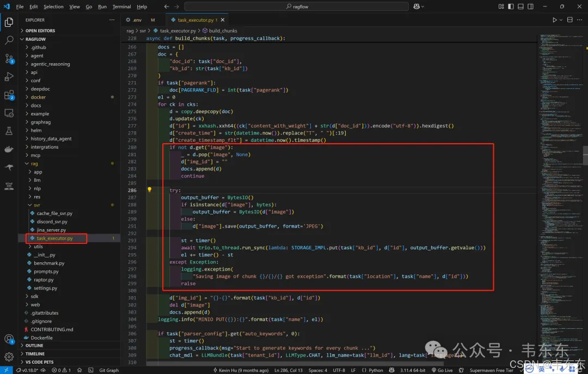
Task: Open the Search view in the activity bar
Action: (9, 40)
